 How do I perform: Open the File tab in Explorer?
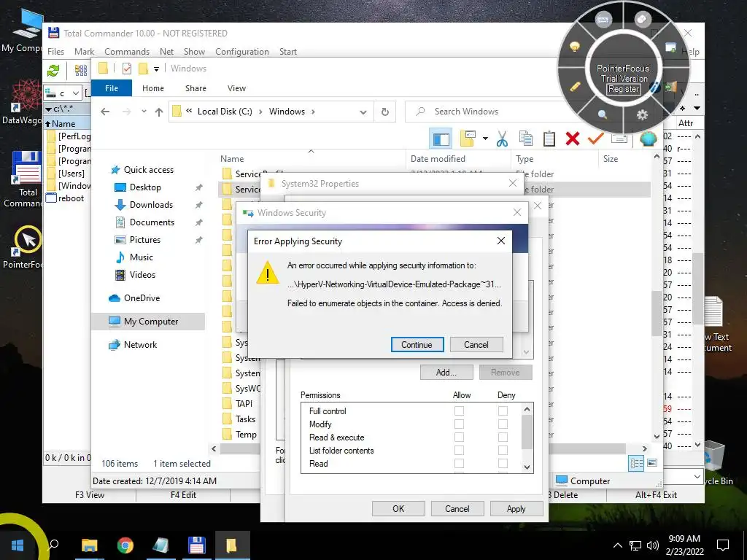[x=112, y=88]
